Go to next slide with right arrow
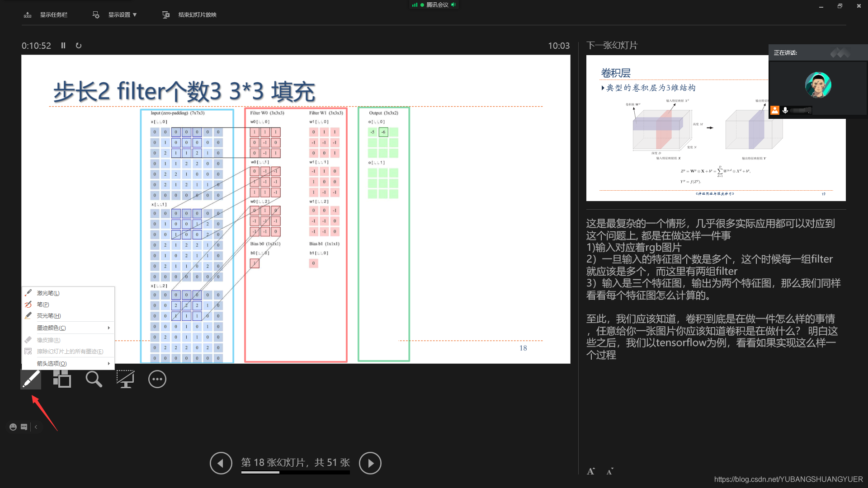The width and height of the screenshot is (868, 488). tap(370, 463)
